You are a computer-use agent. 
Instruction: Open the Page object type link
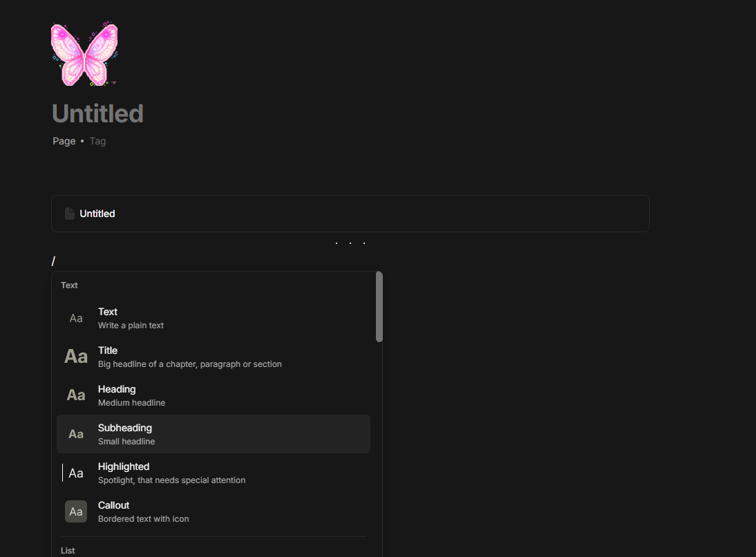[x=64, y=141]
